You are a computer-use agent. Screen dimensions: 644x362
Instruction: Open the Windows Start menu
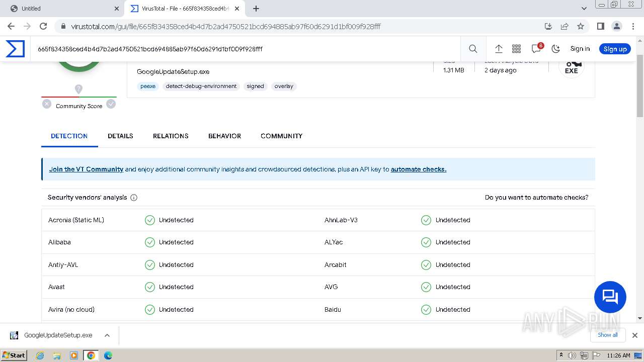[x=14, y=355]
